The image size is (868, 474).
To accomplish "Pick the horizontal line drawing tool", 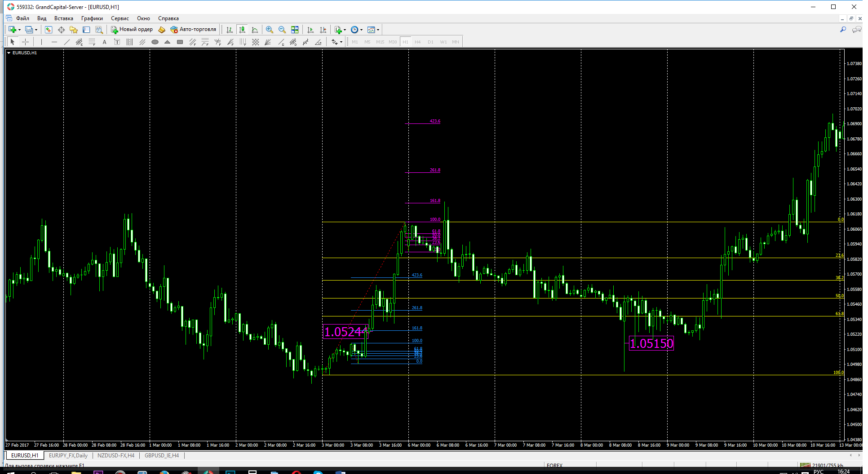I will point(54,42).
